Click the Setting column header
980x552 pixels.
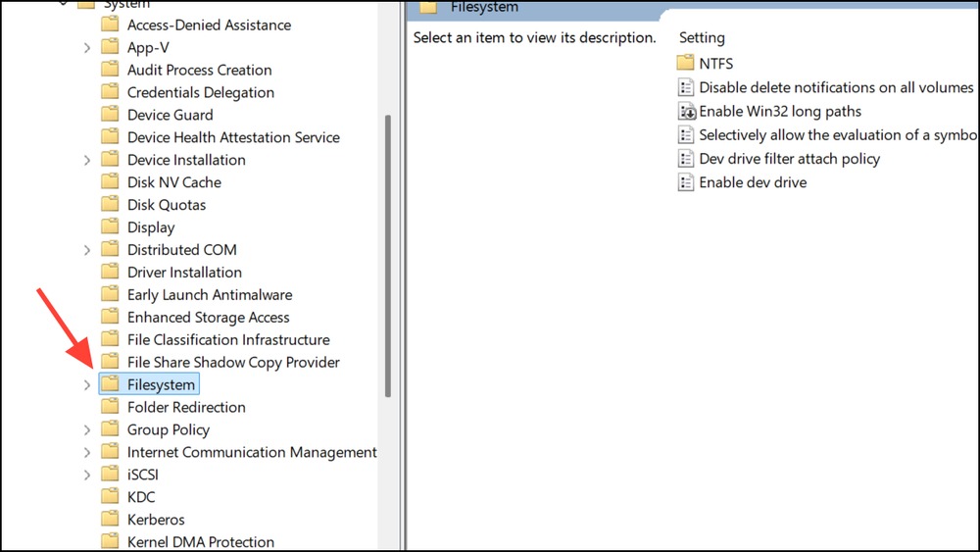702,37
